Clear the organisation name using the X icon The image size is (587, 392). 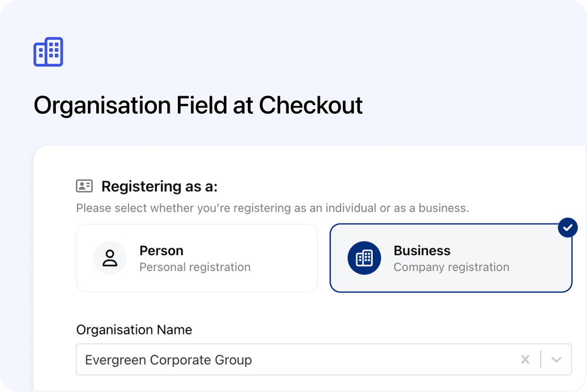[x=525, y=359]
